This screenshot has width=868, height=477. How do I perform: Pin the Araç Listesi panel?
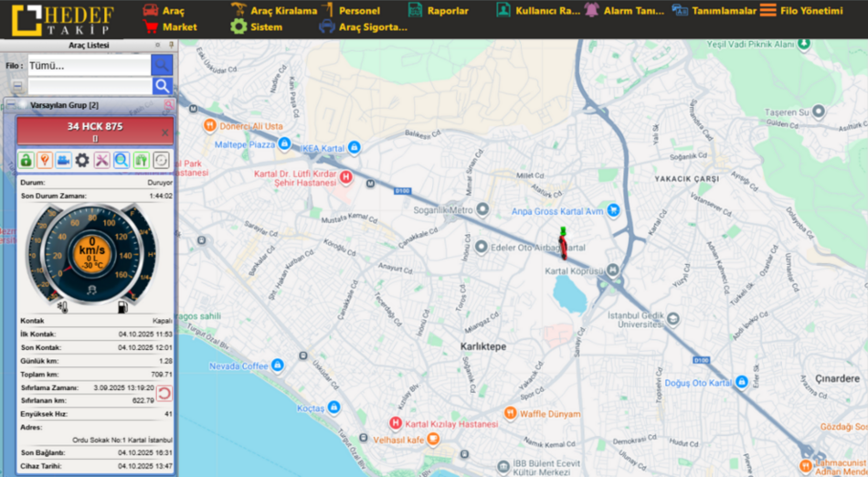pos(170,45)
